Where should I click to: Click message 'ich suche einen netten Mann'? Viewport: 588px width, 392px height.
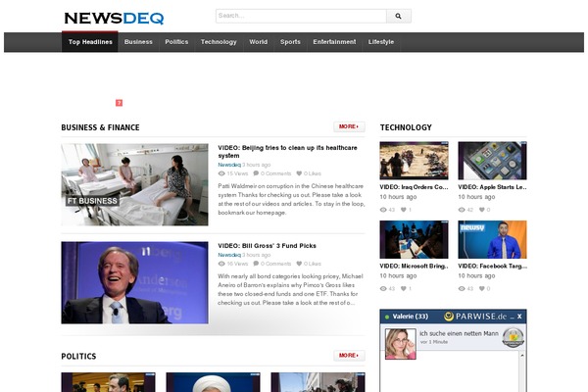click(459, 333)
